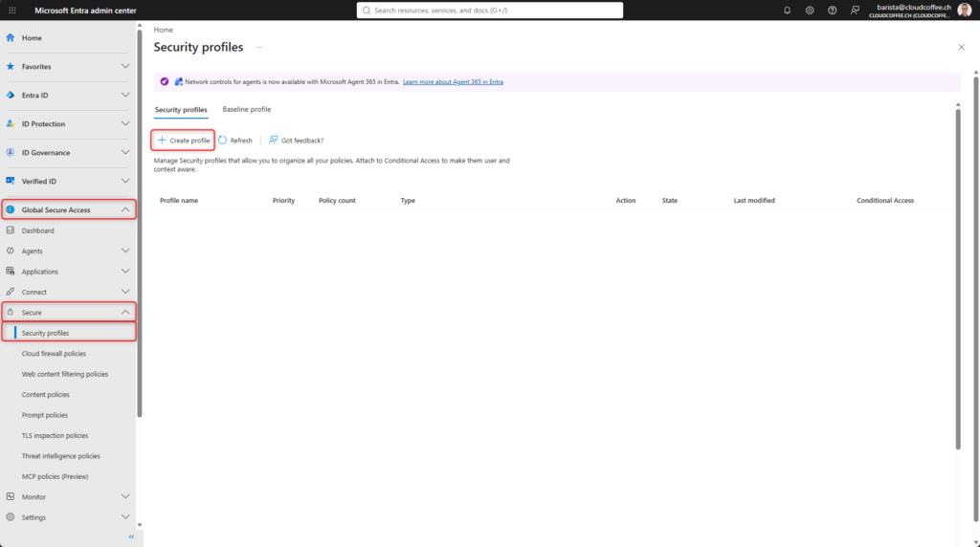Screen dimensions: 980x547
Task: Click the Agents icon in sidebar
Action: (x=10, y=251)
